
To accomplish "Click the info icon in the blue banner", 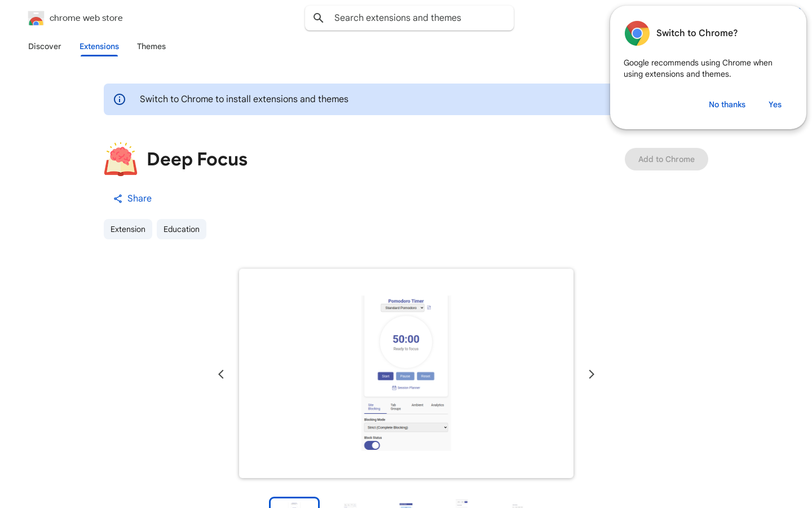I will click(x=120, y=99).
